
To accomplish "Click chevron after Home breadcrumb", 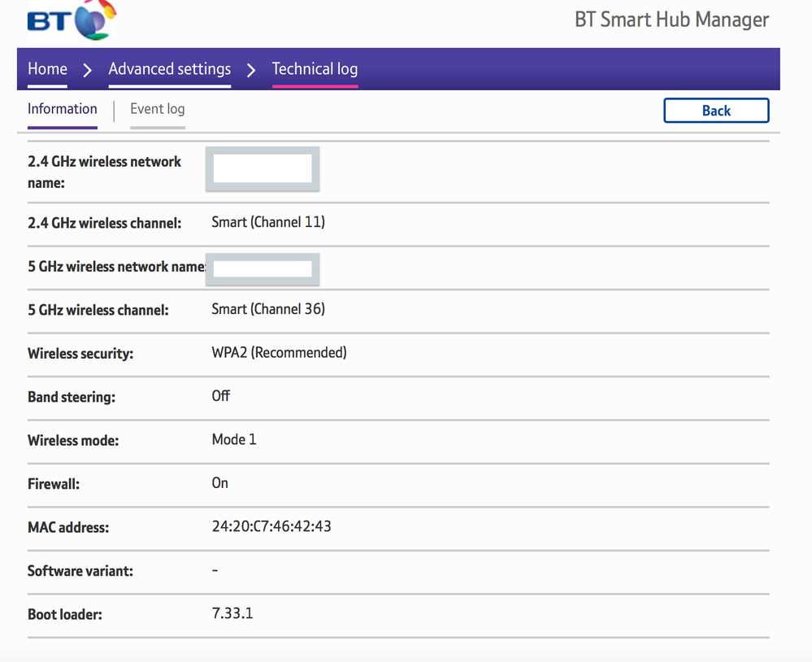I will [x=88, y=70].
